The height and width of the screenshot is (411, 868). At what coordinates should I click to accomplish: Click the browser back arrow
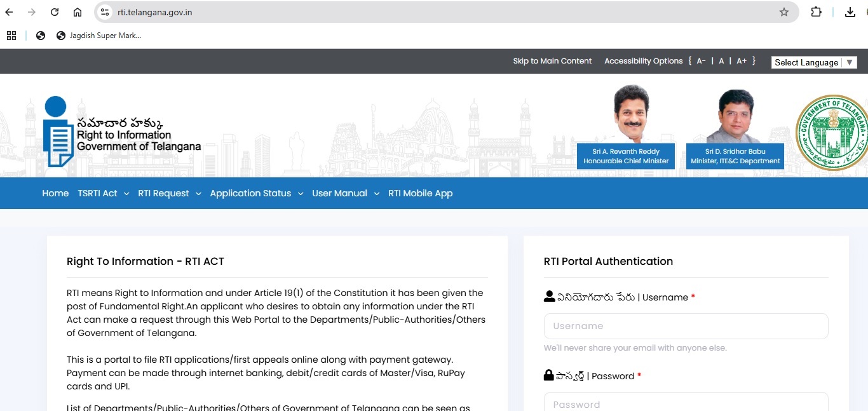click(9, 12)
